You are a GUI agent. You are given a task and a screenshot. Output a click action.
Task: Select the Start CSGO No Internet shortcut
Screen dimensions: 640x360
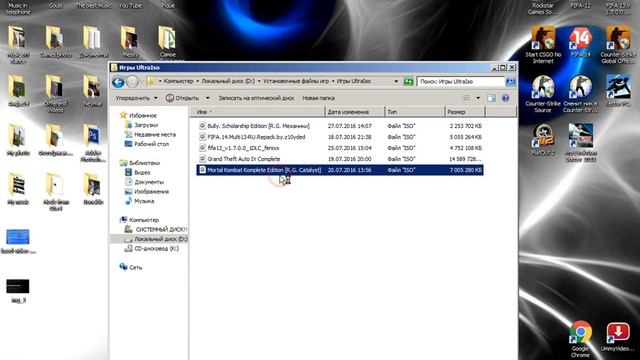tap(543, 44)
